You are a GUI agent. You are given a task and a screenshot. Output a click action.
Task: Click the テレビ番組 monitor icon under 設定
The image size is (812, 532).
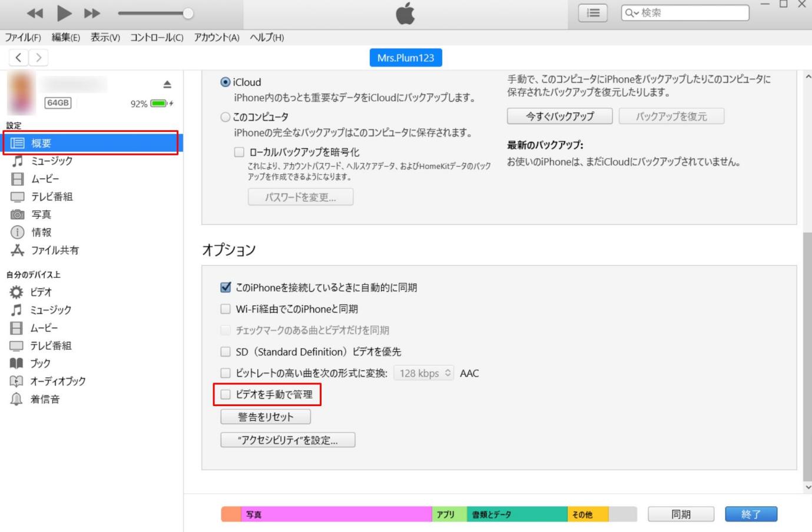[x=18, y=197]
